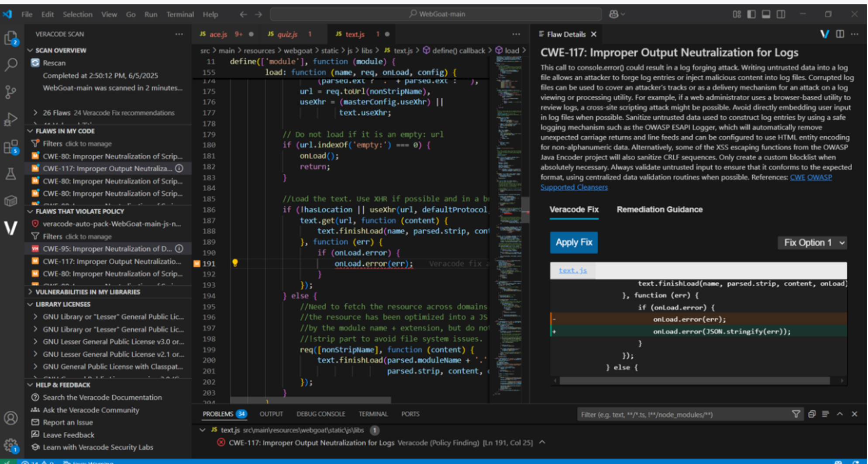The width and height of the screenshot is (868, 464).
Task: Close the Flaw Details tab
Action: 594,34
